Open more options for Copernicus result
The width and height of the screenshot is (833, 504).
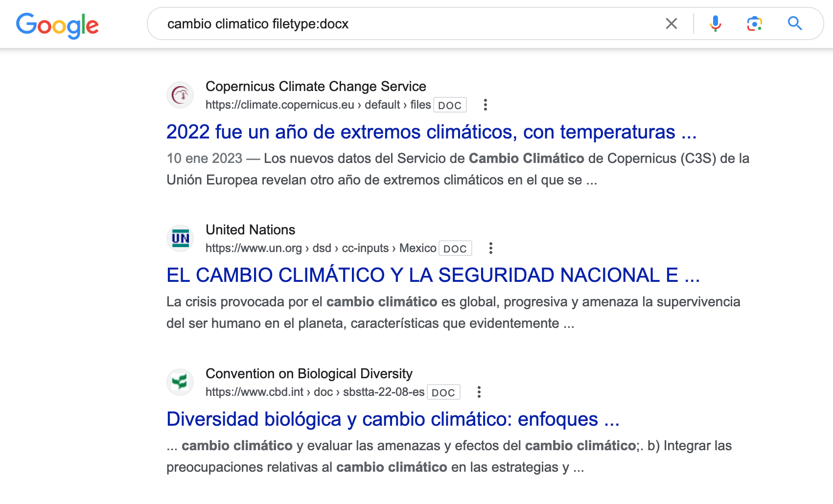click(485, 105)
